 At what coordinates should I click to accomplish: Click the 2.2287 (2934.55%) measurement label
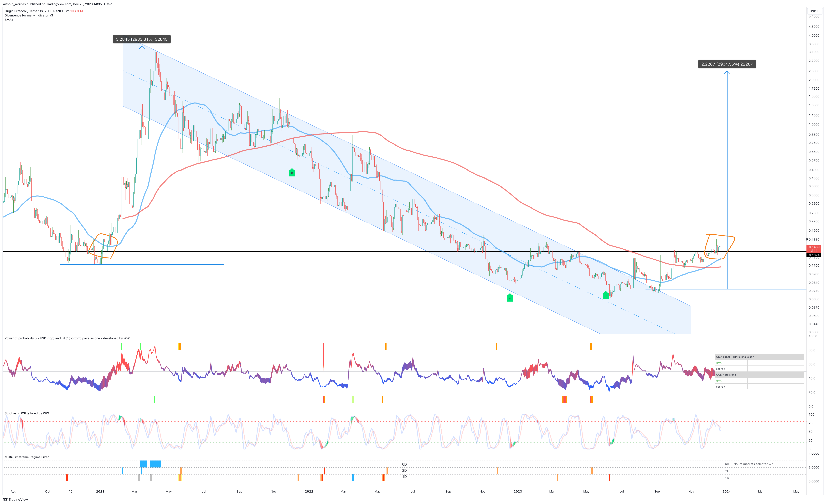[x=727, y=64]
